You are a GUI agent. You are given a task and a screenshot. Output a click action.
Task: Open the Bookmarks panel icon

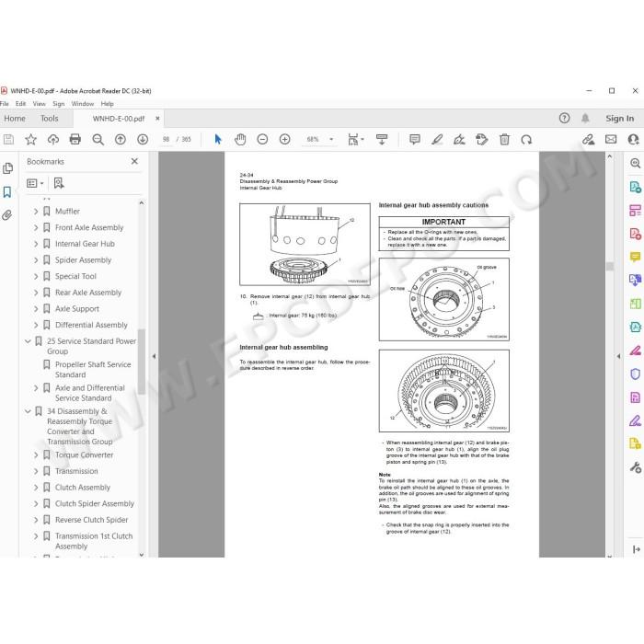7,191
